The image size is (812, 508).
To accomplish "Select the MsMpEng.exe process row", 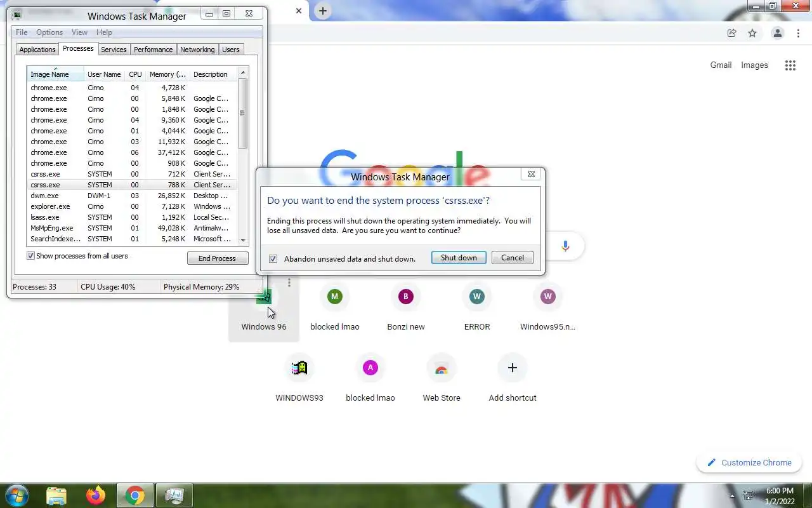I will coord(132,228).
